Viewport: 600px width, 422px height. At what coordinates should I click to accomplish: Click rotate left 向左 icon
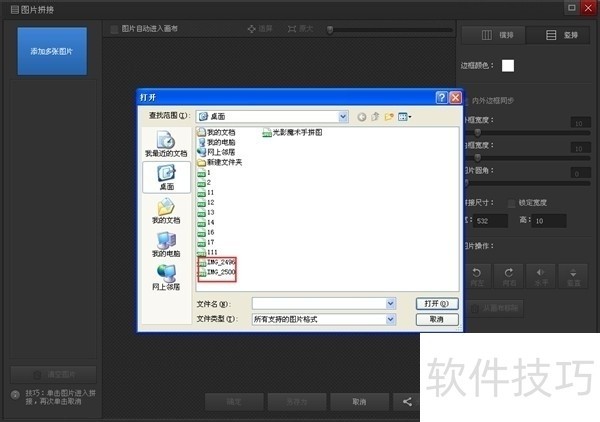[x=477, y=276]
